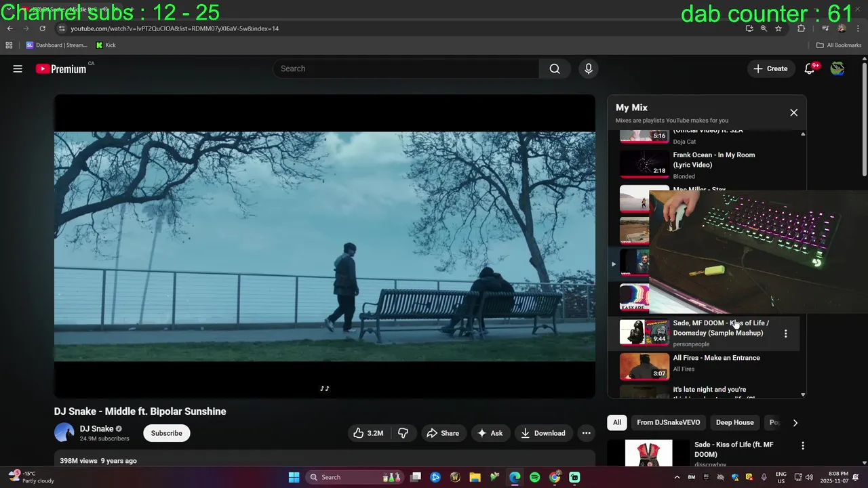Image resolution: width=868 pixels, height=488 pixels.
Task: Select the From DJSnakeVEVO chip
Action: point(669,422)
